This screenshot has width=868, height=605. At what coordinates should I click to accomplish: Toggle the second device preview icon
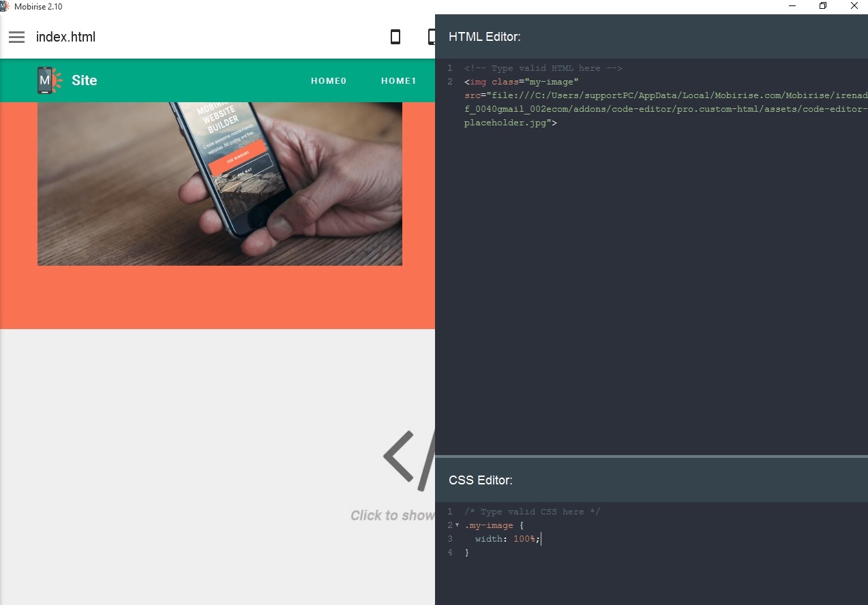[432, 37]
